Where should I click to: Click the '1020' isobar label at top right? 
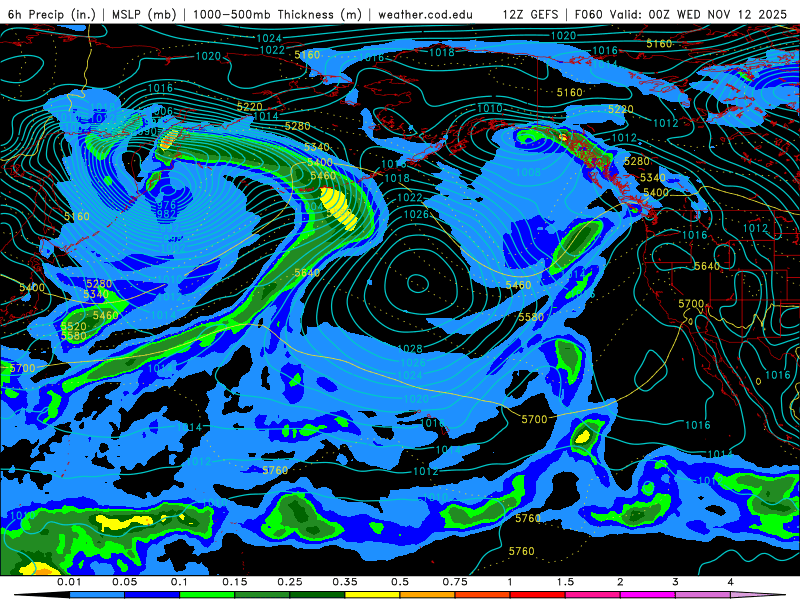pos(563,36)
